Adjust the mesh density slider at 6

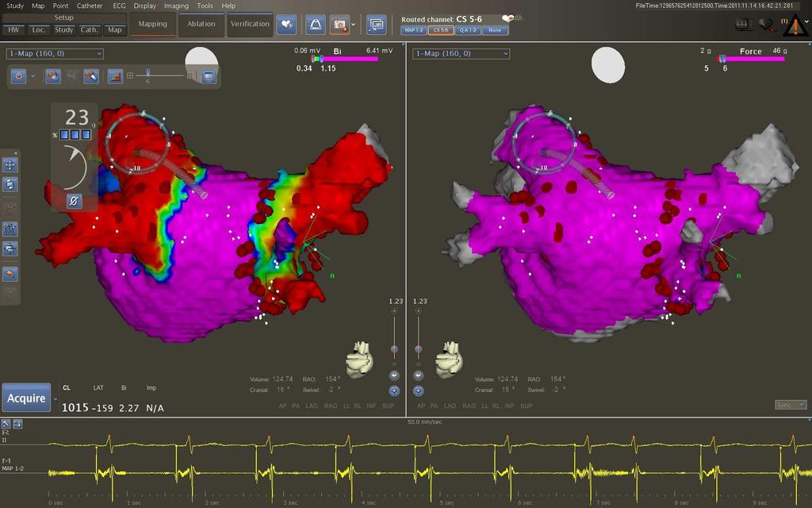tap(148, 73)
